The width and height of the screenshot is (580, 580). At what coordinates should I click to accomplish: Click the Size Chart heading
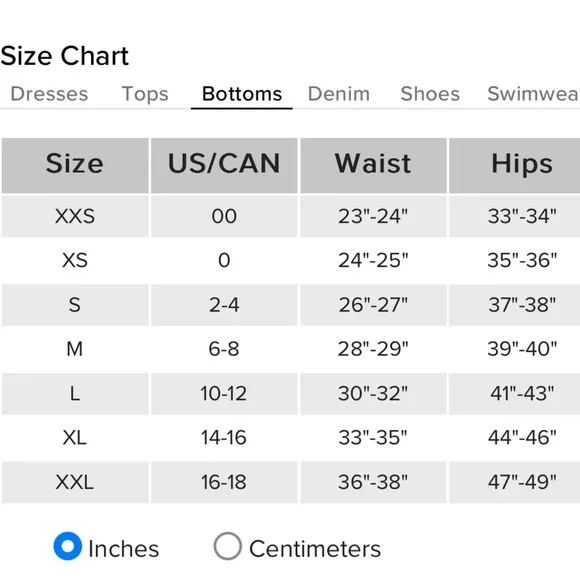[64, 56]
